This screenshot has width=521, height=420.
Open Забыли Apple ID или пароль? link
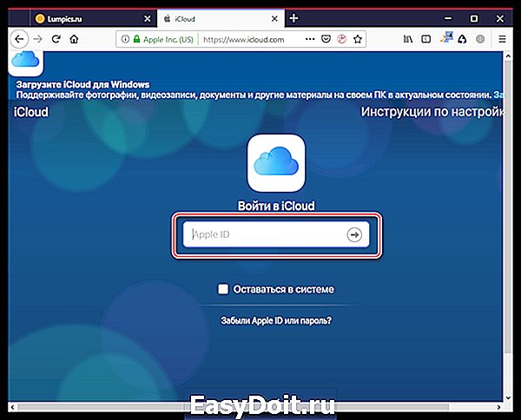[x=276, y=321]
